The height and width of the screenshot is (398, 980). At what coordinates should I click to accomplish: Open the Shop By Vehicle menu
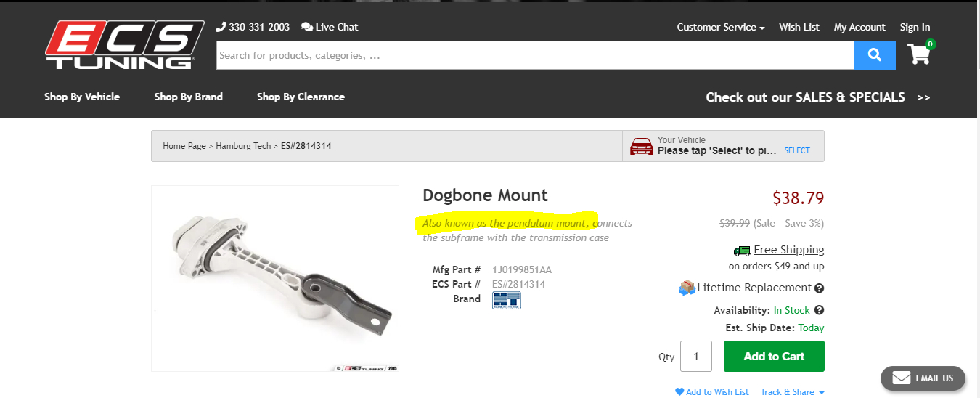click(82, 97)
